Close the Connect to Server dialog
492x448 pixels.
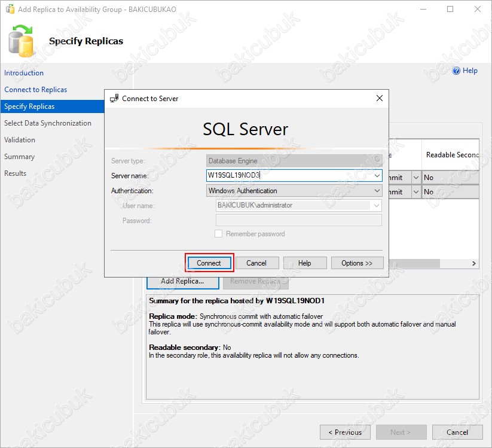click(380, 98)
